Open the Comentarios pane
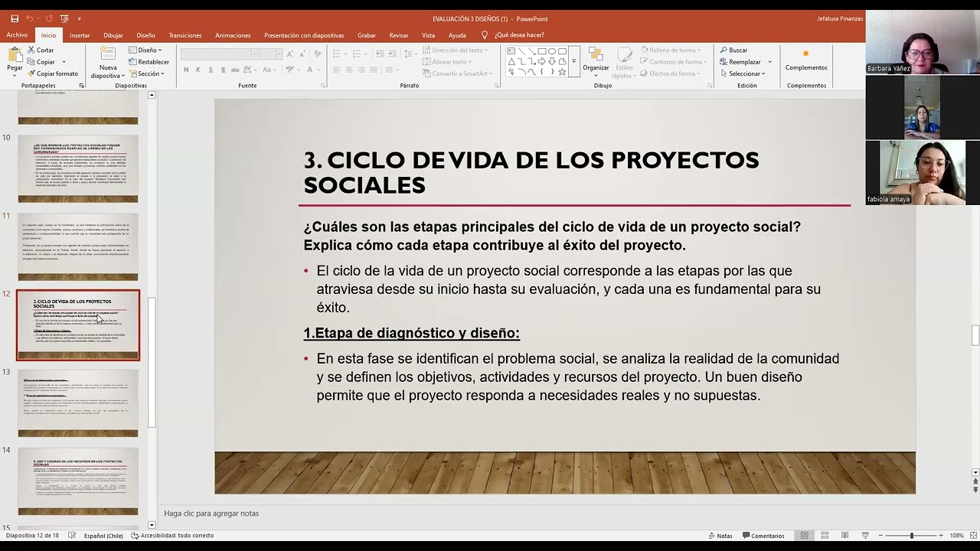This screenshot has width=980, height=551. (763, 536)
